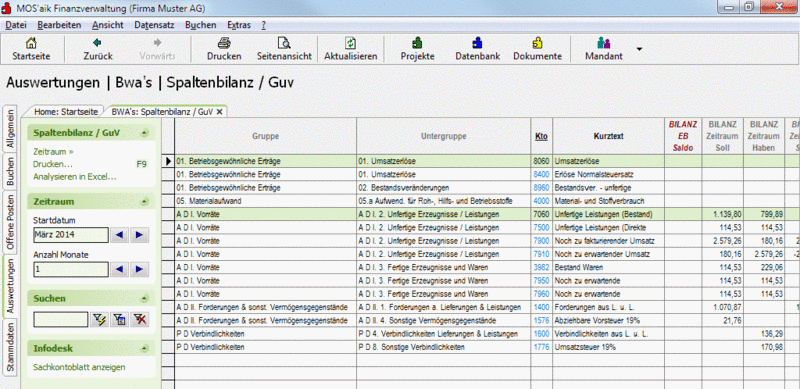Switch to Home: Startseite tab
800x389 pixels.
pos(66,111)
